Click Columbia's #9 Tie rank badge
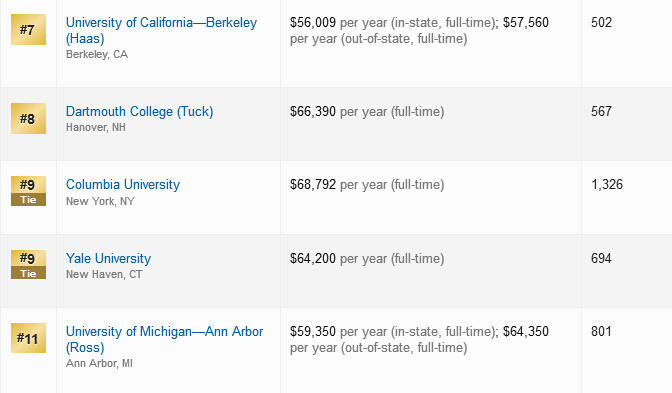Viewport: 672px width, 393px height. pos(28,191)
